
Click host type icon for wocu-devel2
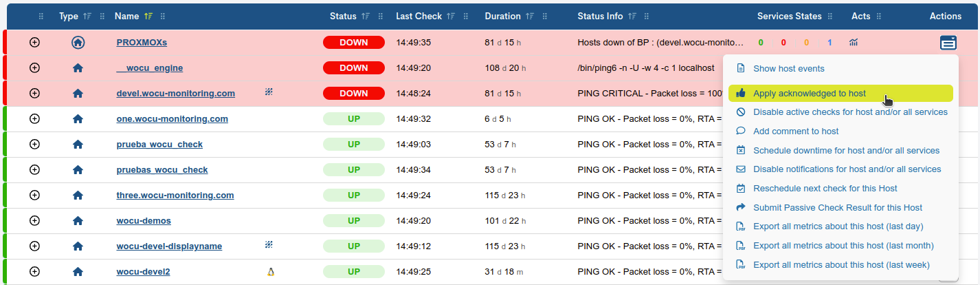78,272
